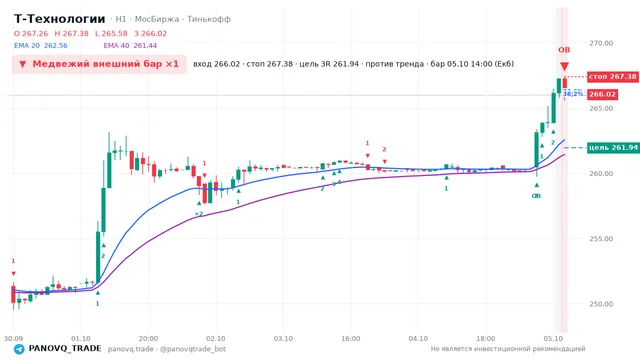
Task: Click the high value Н 267.38
Action: [71, 33]
